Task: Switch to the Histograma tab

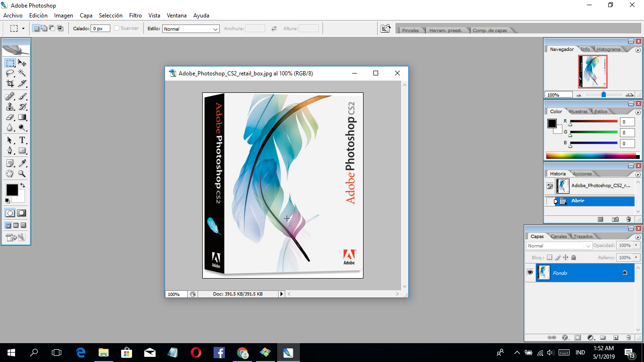Action: click(x=609, y=49)
